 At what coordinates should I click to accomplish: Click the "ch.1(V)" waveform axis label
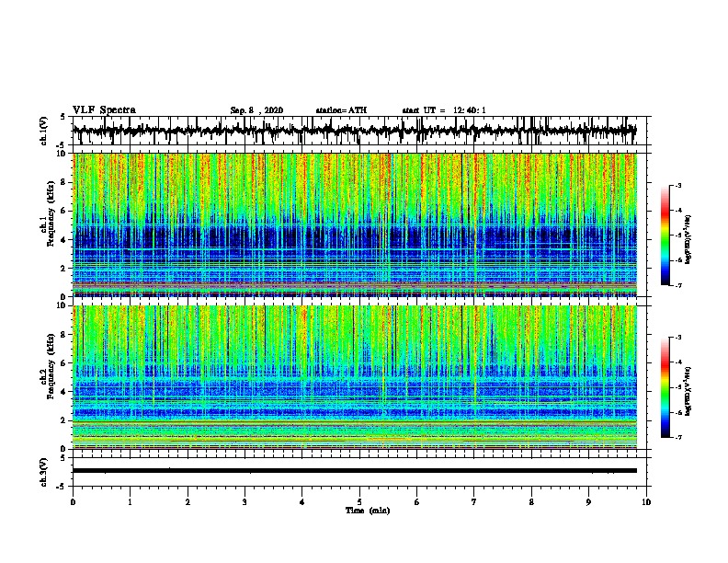click(43, 131)
